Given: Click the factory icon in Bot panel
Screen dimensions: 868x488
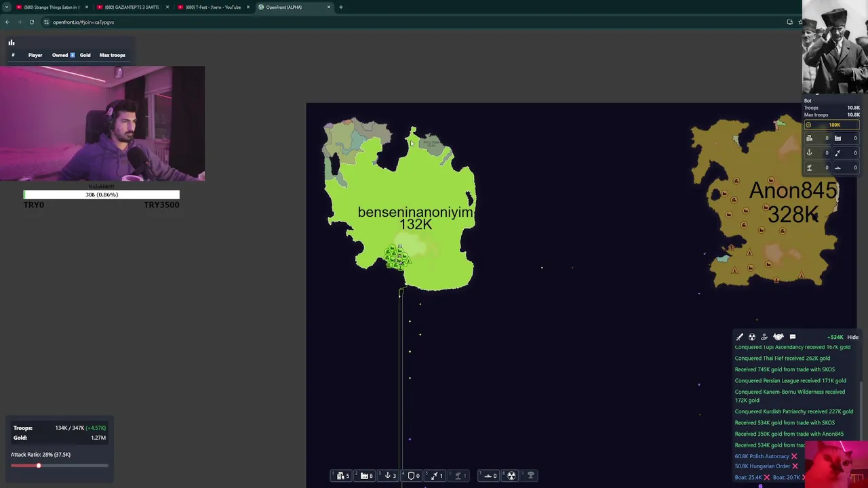Looking at the screenshot, I should tap(837, 138).
